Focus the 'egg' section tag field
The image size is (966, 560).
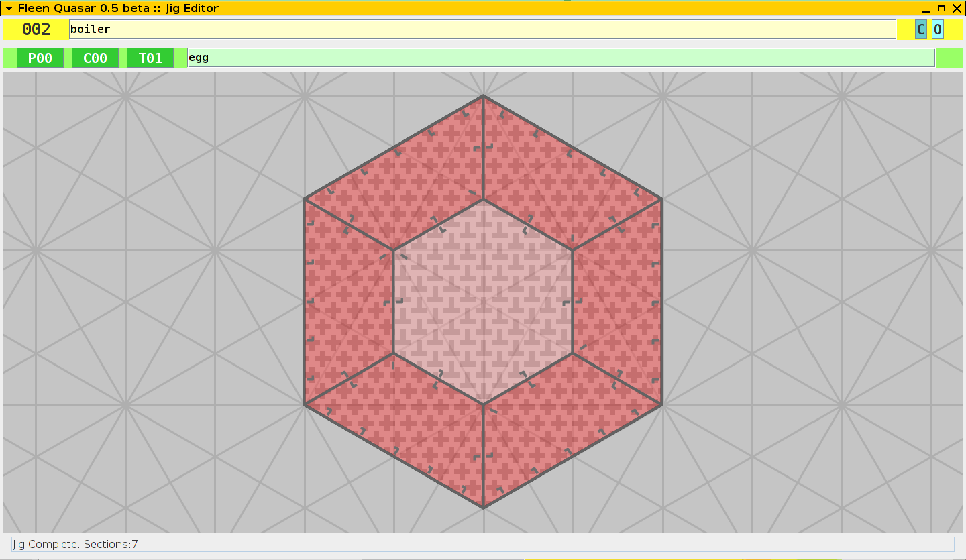(x=560, y=58)
